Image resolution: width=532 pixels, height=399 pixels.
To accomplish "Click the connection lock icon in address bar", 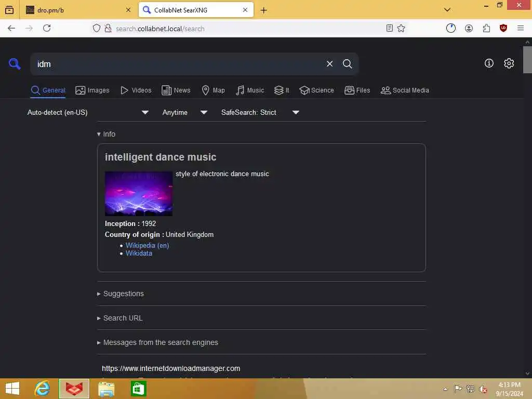I will [108, 28].
